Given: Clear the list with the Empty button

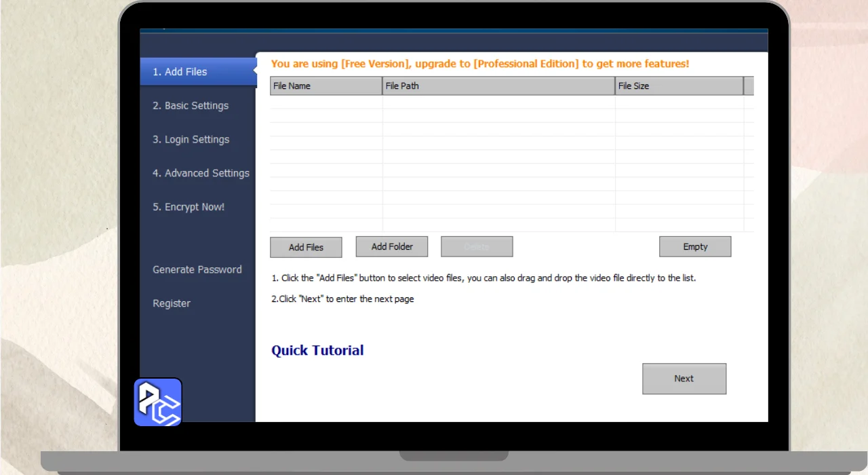Looking at the screenshot, I should 695,246.
